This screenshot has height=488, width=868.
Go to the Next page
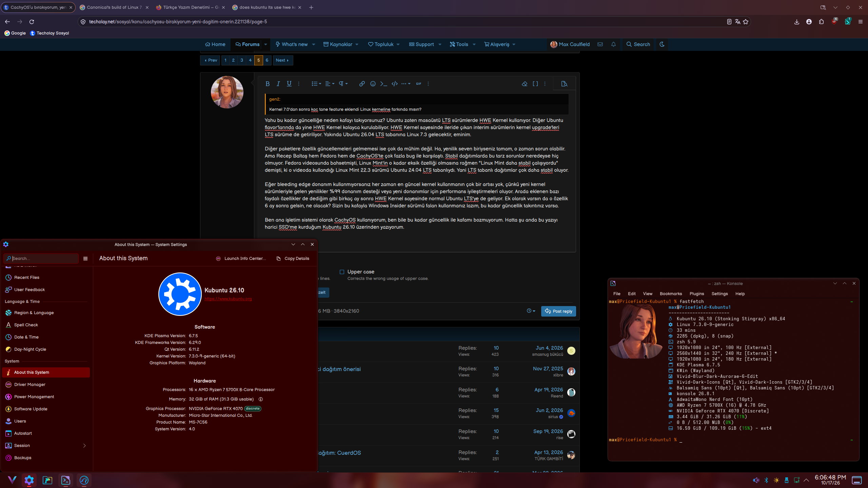click(282, 60)
